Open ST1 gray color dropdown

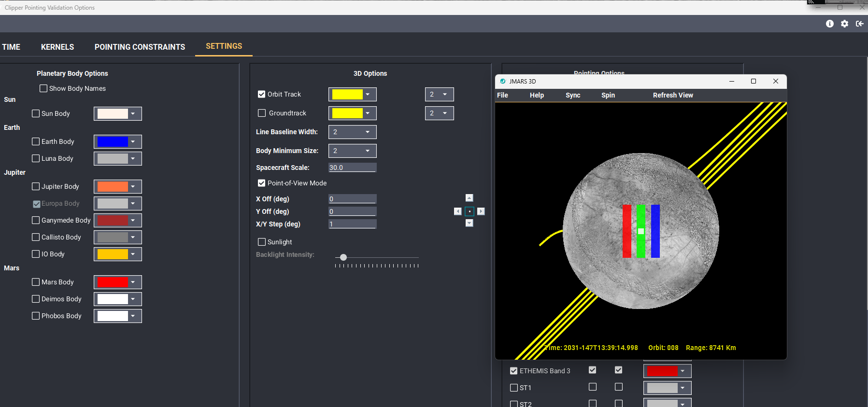668,388
